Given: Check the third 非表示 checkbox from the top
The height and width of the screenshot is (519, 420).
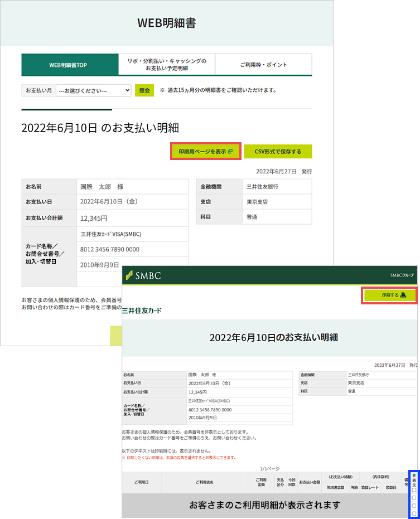Looking at the screenshot, I should 414,506.
